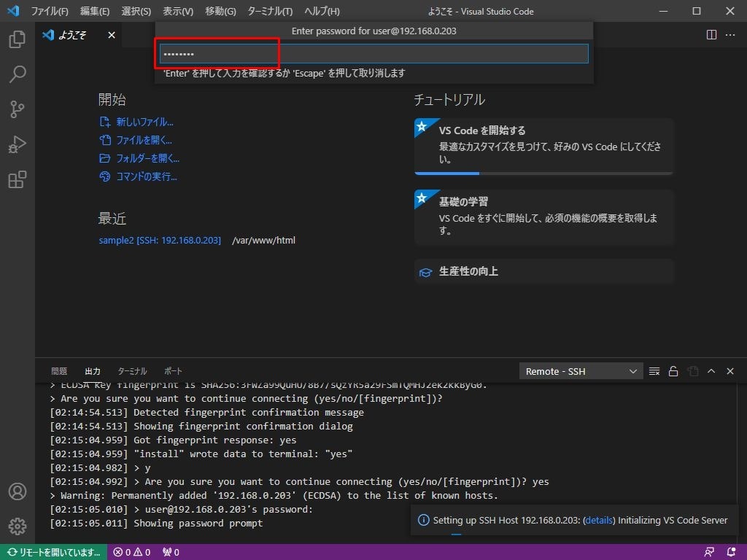Click コマンドの実行... link
Image resolution: width=747 pixels, height=560 pixels.
[147, 176]
